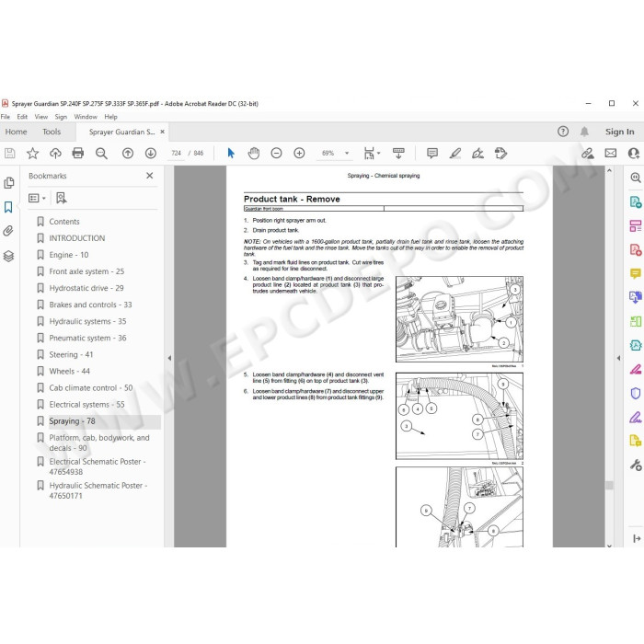Open Electrical Schematic Poster - 47654938 bookmark
Screen dimensions: 644x644
(x=98, y=466)
